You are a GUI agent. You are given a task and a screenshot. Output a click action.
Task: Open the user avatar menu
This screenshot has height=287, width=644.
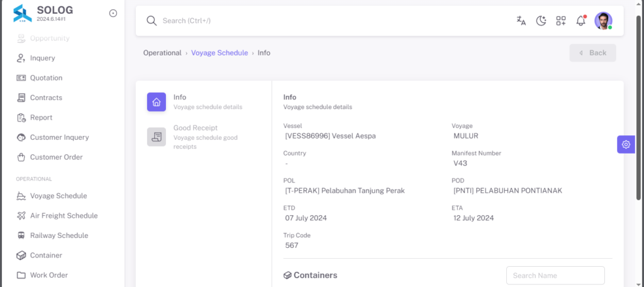[x=603, y=21]
